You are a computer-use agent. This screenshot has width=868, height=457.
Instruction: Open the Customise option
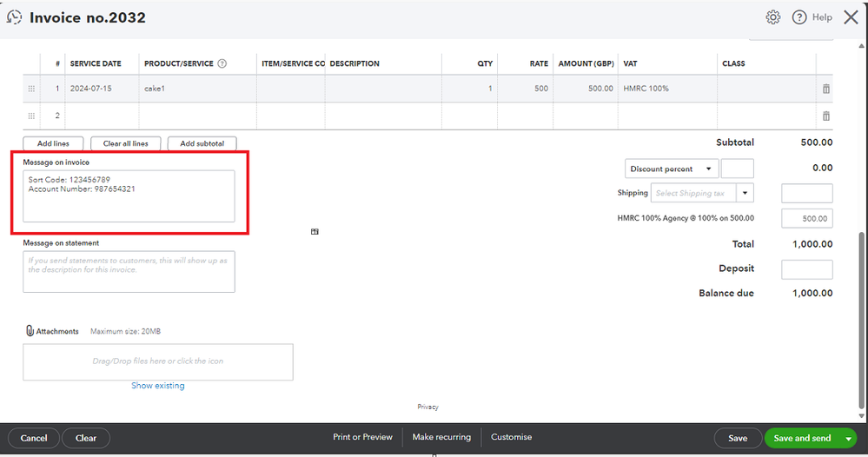tap(511, 437)
